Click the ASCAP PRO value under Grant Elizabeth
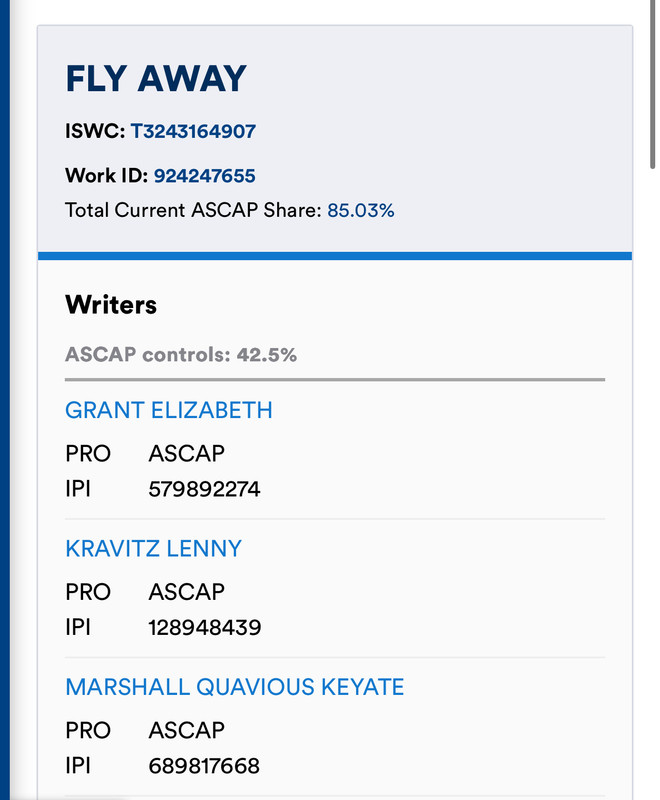 coord(187,454)
